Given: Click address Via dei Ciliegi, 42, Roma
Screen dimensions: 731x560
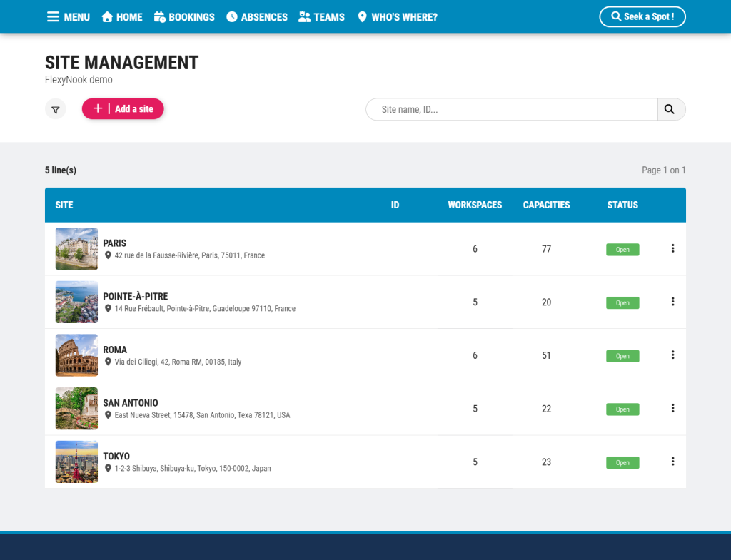Looking at the screenshot, I should [x=178, y=362].
